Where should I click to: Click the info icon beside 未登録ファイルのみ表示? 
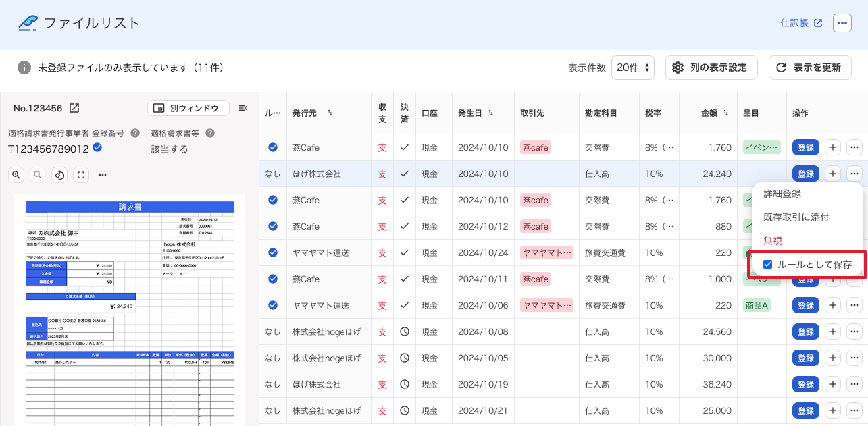point(24,68)
